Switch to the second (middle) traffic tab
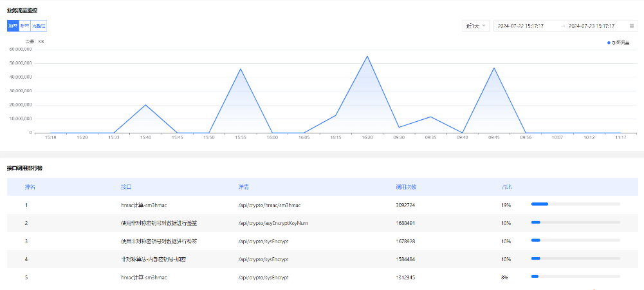The width and height of the screenshot is (644, 290). [24, 26]
